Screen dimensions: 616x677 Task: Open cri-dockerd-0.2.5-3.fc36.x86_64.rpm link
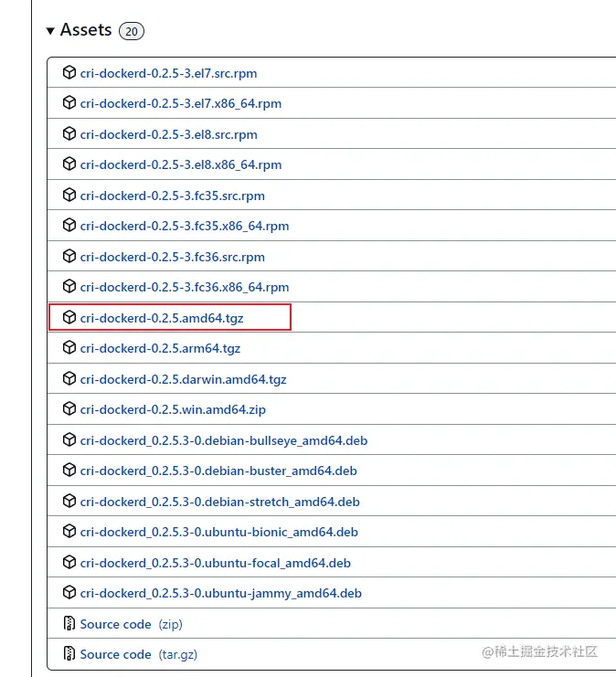click(x=185, y=287)
